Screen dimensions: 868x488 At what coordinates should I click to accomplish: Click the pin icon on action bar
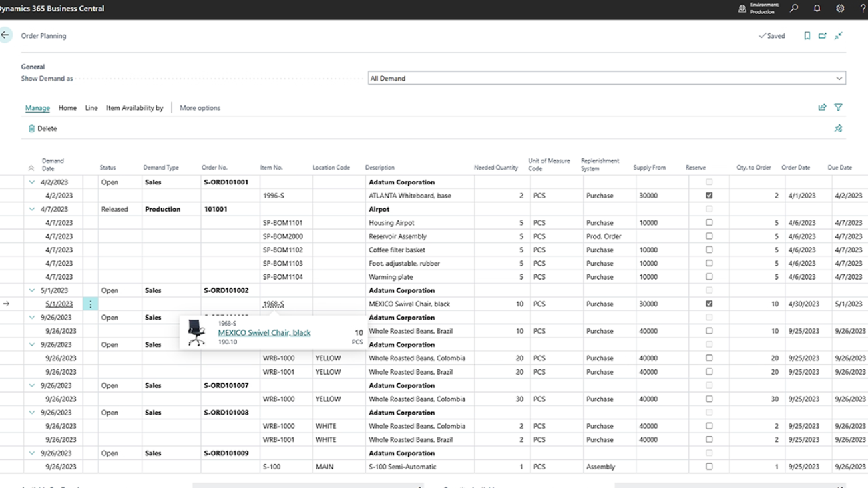[838, 128]
